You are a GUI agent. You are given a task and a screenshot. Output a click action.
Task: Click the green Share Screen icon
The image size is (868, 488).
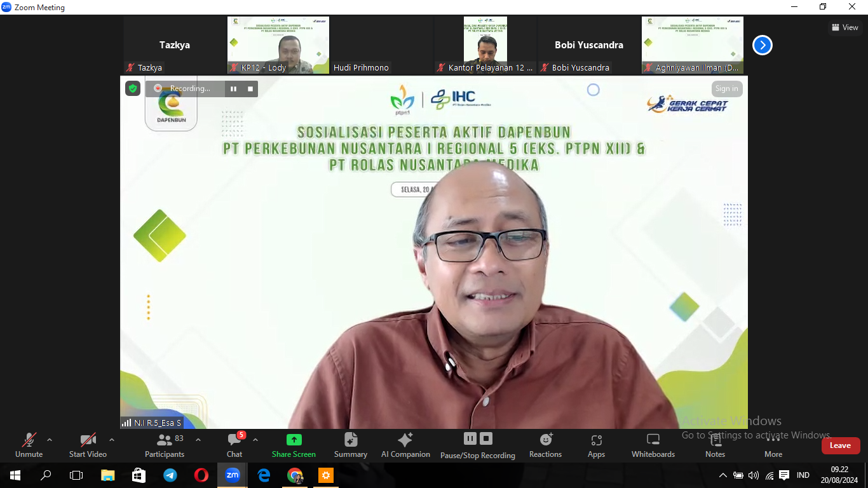pyautogui.click(x=294, y=440)
